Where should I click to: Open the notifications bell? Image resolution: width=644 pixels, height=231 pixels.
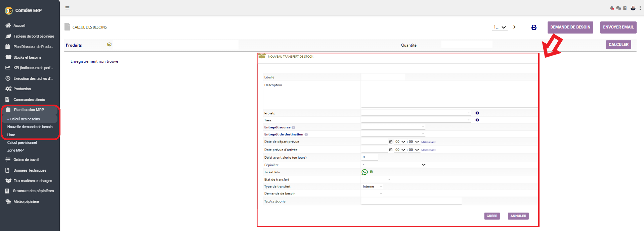coord(612,8)
